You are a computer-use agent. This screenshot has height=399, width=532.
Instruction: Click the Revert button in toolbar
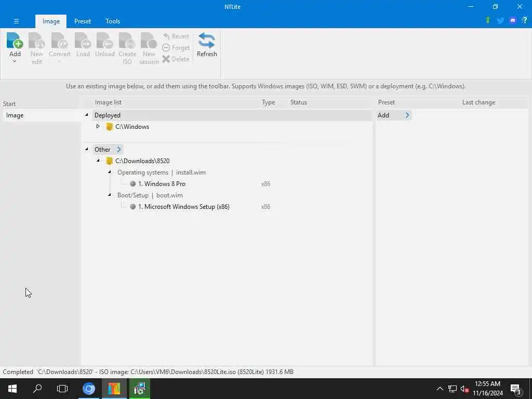pyautogui.click(x=176, y=36)
